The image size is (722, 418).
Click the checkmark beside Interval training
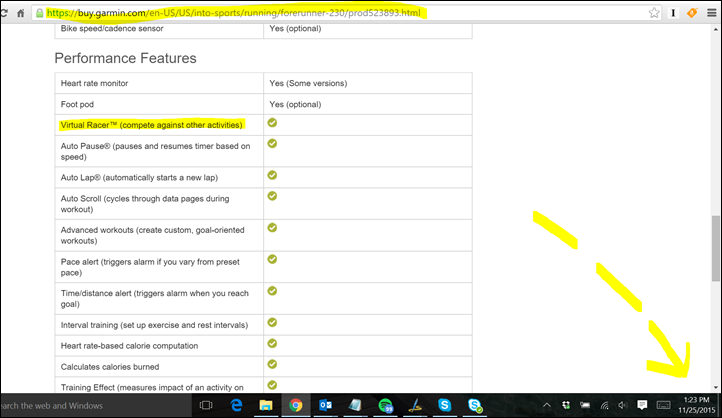coord(272,322)
